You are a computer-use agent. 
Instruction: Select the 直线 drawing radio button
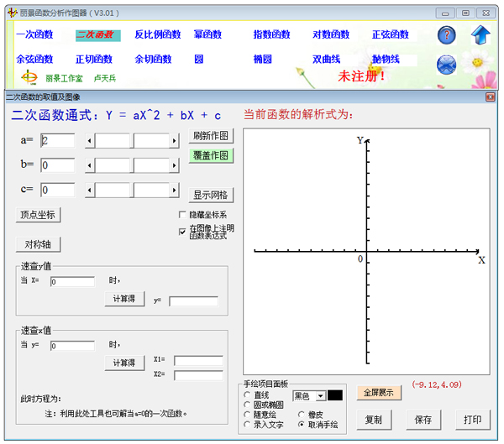247,394
